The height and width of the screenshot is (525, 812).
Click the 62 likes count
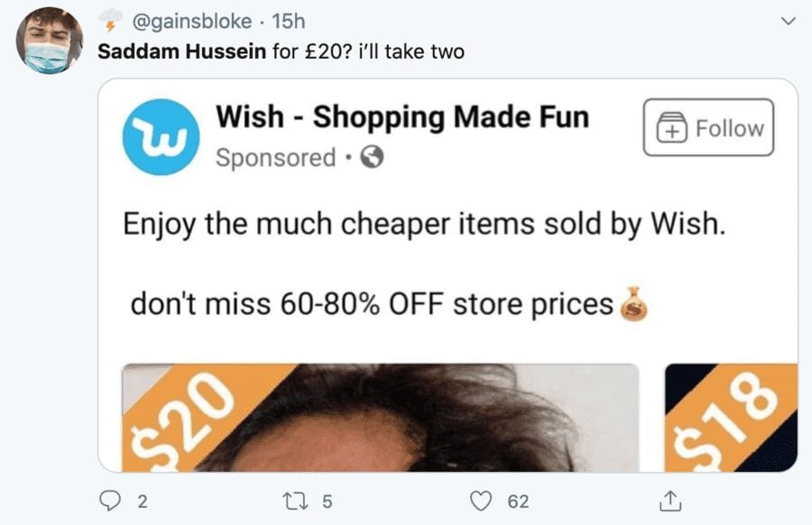pos(518,501)
